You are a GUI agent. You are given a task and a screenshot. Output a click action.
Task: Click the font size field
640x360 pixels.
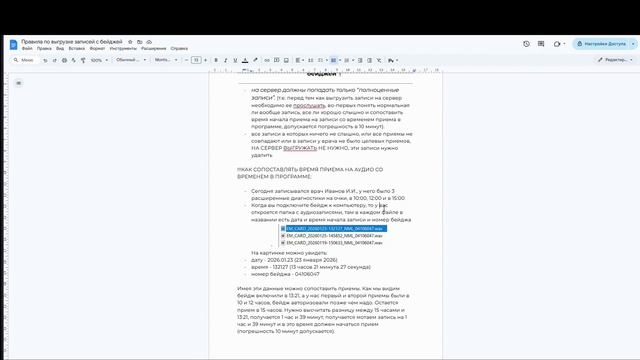tap(196, 60)
